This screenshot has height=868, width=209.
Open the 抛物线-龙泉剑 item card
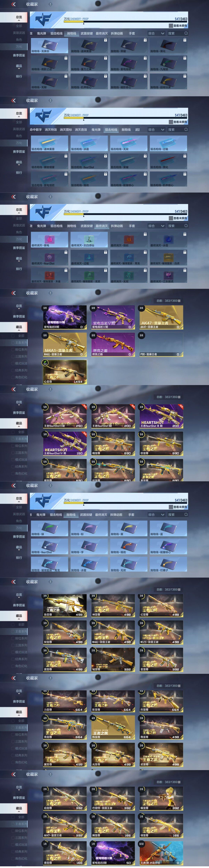point(49,46)
